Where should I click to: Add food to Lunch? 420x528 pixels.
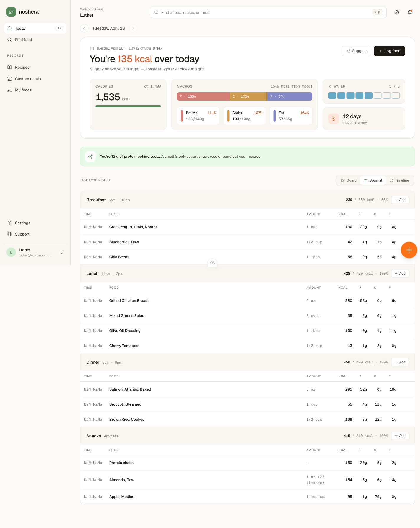(400, 274)
